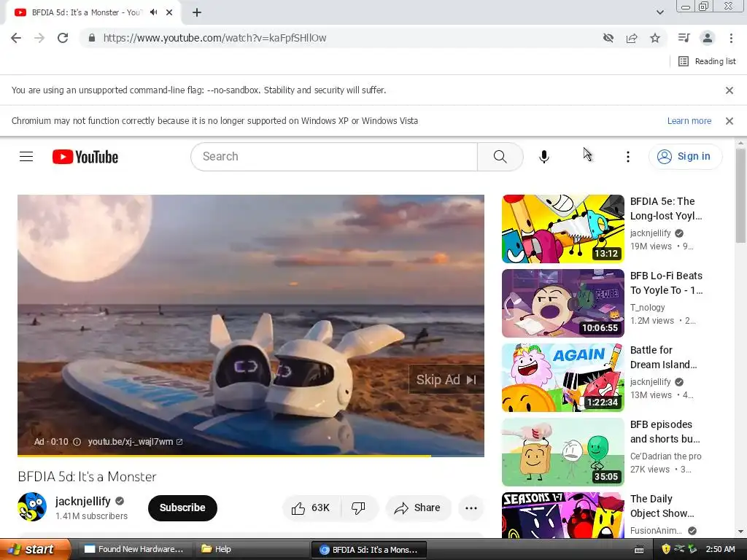
Task: Click the yellow ad progress bar
Action: pos(224,456)
